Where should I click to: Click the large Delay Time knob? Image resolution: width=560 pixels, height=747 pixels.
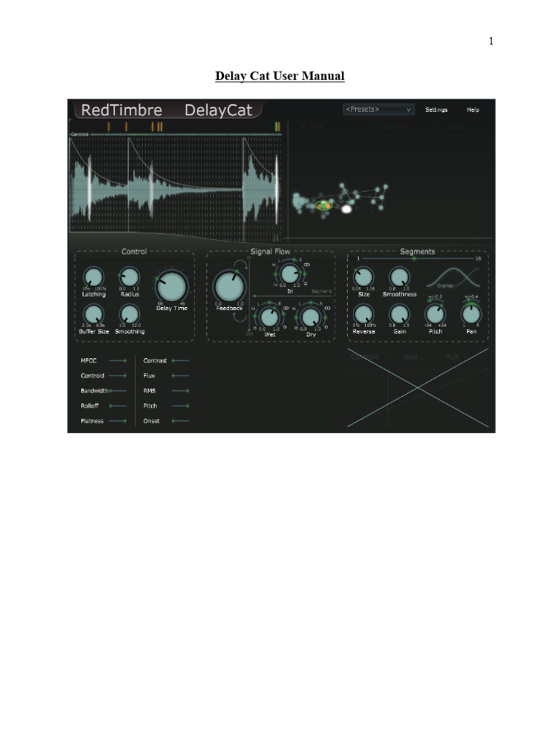tap(171, 286)
